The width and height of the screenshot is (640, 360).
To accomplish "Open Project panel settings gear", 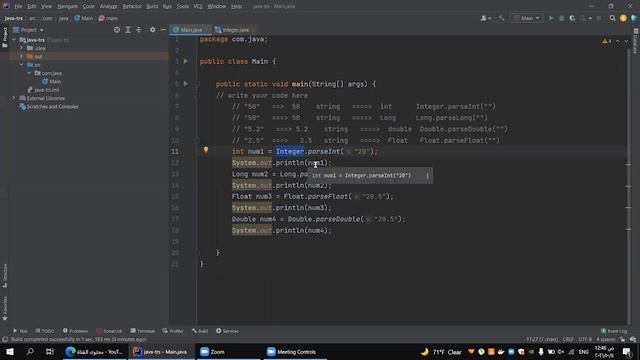I will (152, 30).
